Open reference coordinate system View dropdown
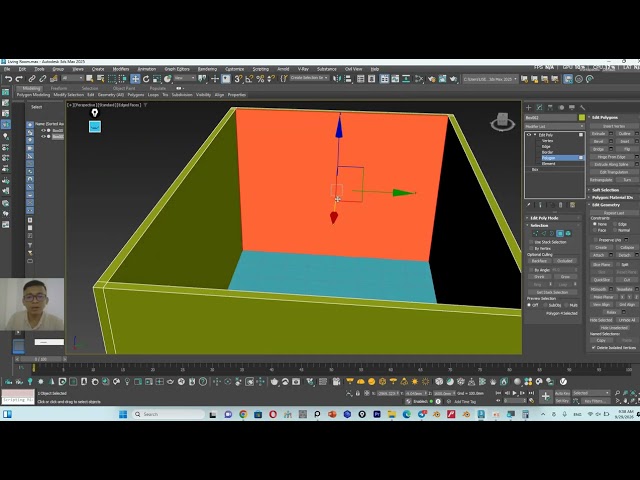640x480 pixels. pyautogui.click(x=184, y=78)
